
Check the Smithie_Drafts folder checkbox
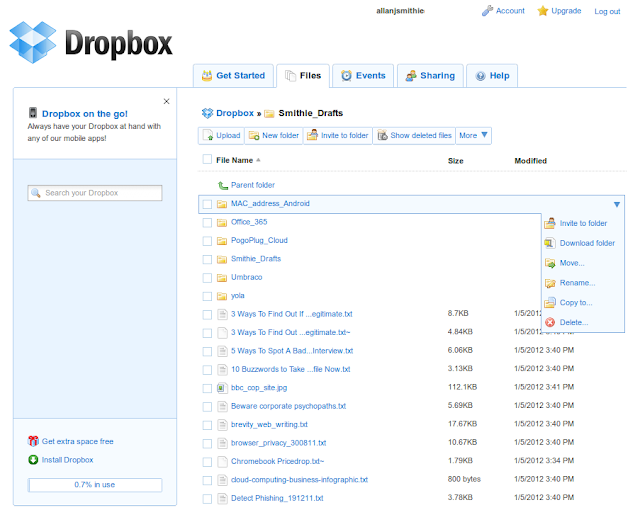click(x=207, y=259)
